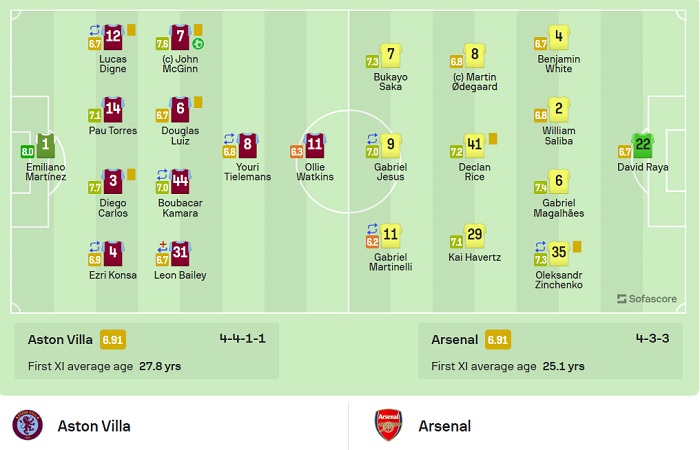This screenshot has height=450, width=700.
Task: Click Arsenal's 6.91 team rating badge
Action: pos(498,340)
